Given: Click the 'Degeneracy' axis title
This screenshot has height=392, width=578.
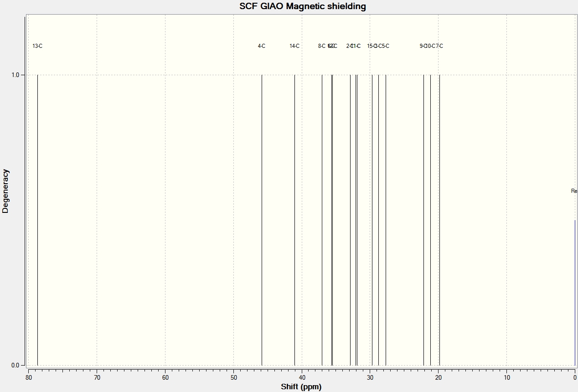Looking at the screenshot, I should pos(5,191).
